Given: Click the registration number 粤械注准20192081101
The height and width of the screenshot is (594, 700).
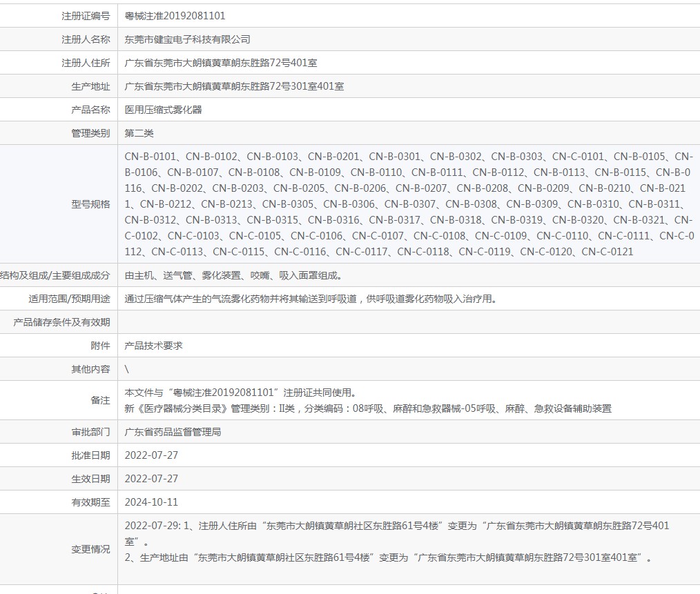Looking at the screenshot, I should pos(175,16).
